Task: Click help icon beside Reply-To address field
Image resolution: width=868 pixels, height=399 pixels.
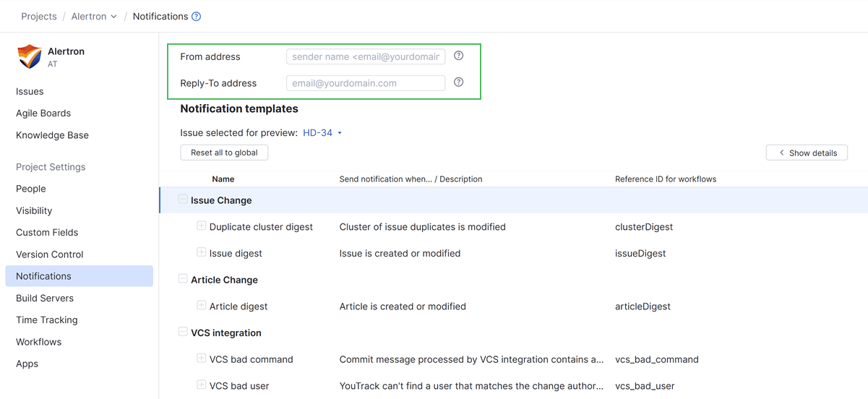Action: (x=458, y=82)
